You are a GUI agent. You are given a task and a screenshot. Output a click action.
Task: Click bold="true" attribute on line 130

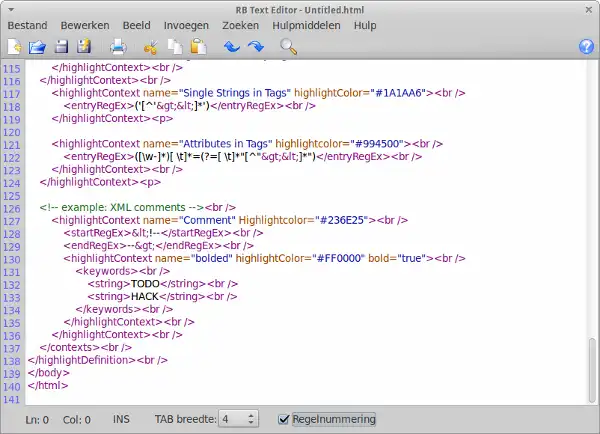[397, 258]
